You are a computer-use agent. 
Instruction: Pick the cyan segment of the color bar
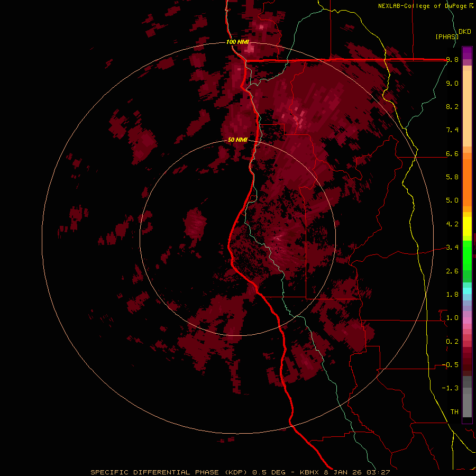pos(467,290)
